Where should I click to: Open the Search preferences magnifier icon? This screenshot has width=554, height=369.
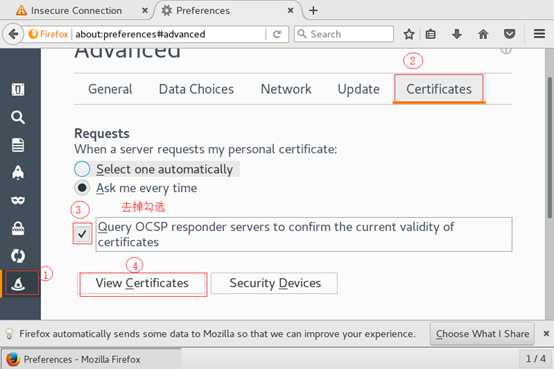point(17,117)
